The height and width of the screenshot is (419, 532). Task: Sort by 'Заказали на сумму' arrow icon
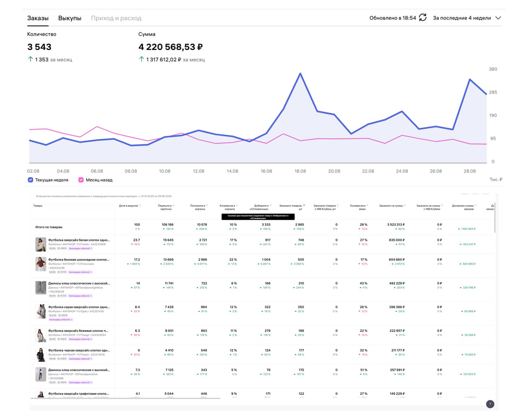[405, 206]
